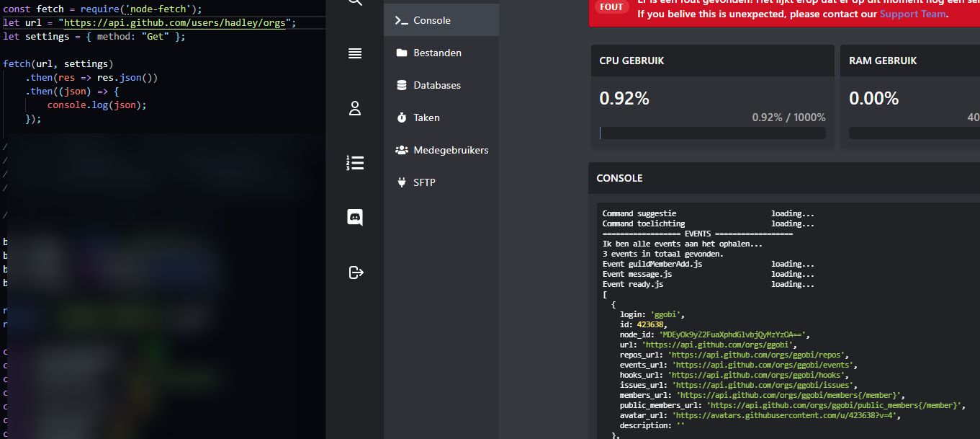Click the stopwatch icon next to Taken

(x=401, y=117)
